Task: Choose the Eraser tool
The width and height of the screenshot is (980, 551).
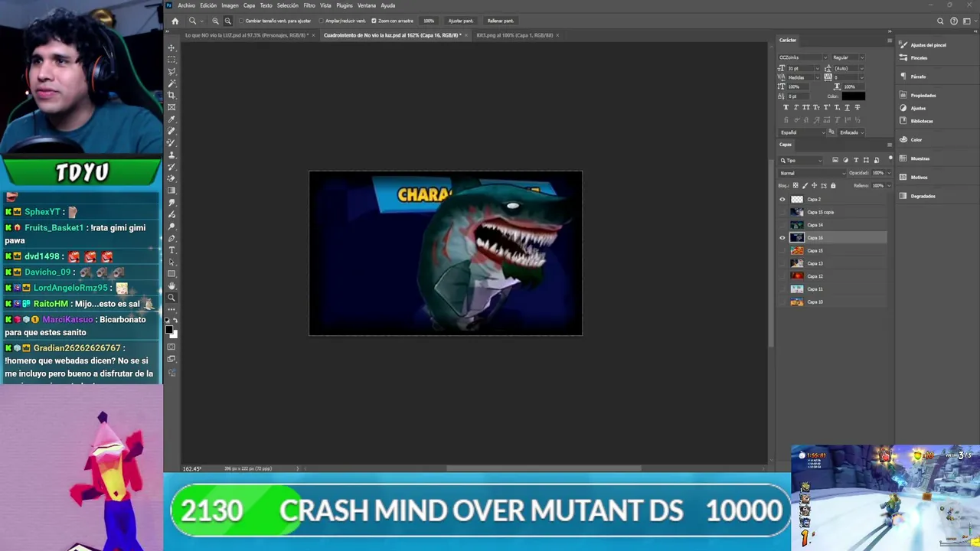Action: (x=171, y=178)
